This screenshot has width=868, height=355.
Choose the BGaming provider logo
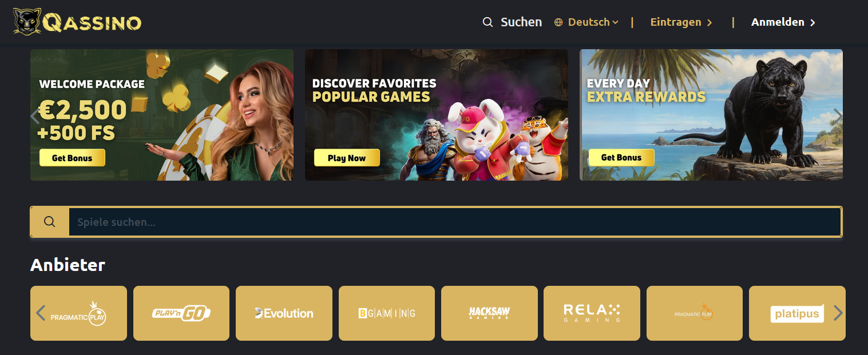click(x=387, y=313)
